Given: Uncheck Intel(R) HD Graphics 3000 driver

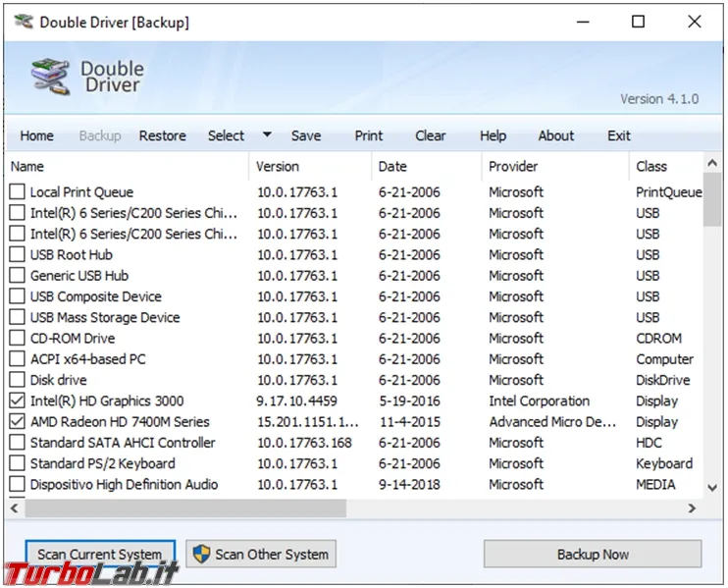Looking at the screenshot, I should click(x=18, y=401).
